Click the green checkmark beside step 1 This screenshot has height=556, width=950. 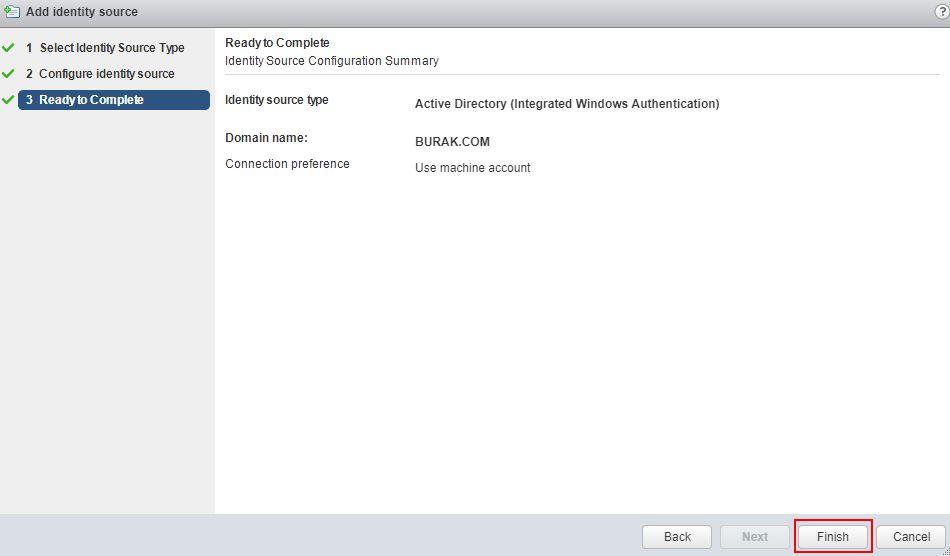8,47
